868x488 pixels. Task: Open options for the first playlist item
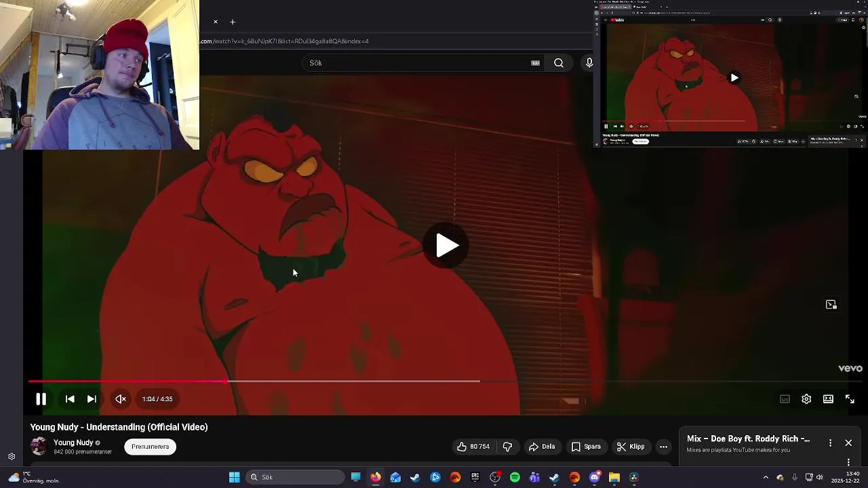tap(848, 462)
